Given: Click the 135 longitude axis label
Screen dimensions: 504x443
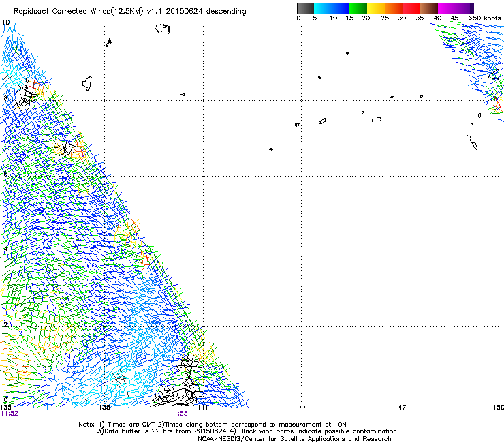Looking at the screenshot, I should click(x=5, y=408).
